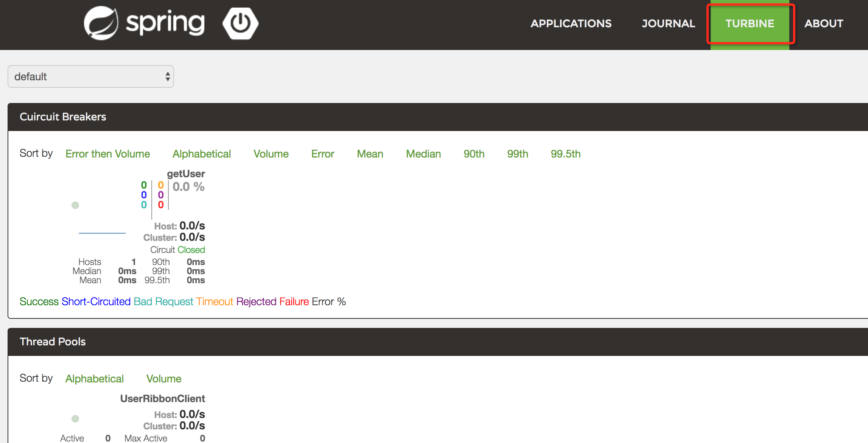Sort thread pools by Volume

164,379
